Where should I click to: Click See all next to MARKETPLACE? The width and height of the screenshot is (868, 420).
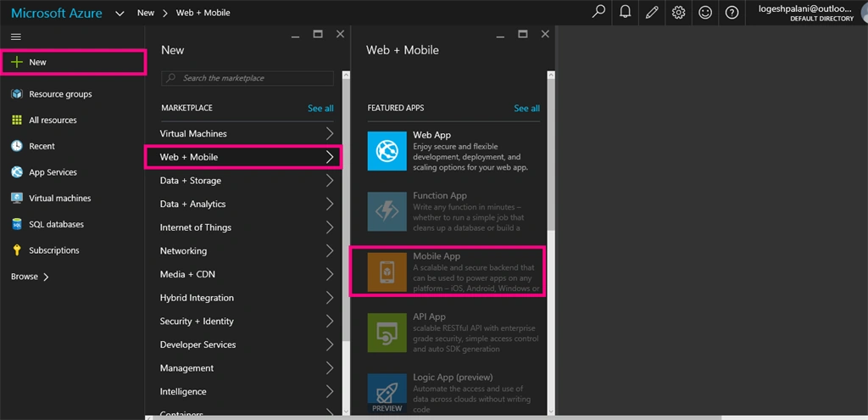pyautogui.click(x=320, y=108)
